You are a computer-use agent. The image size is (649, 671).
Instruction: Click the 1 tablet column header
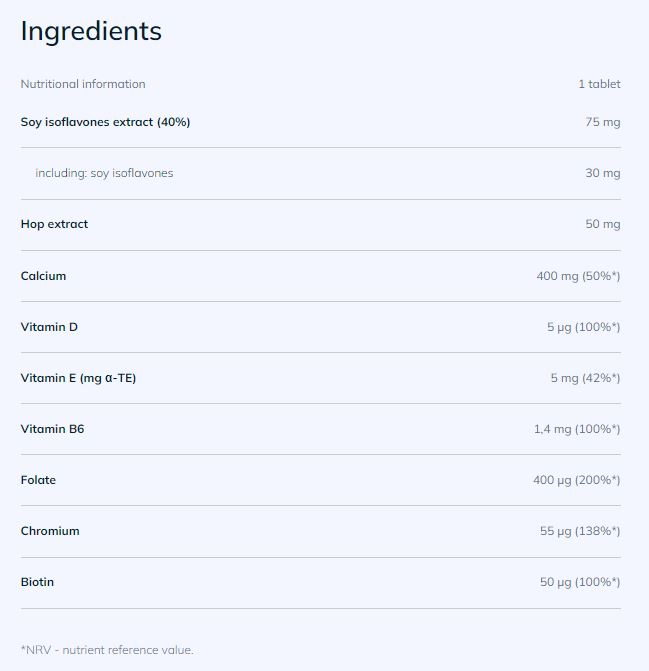[599, 84]
